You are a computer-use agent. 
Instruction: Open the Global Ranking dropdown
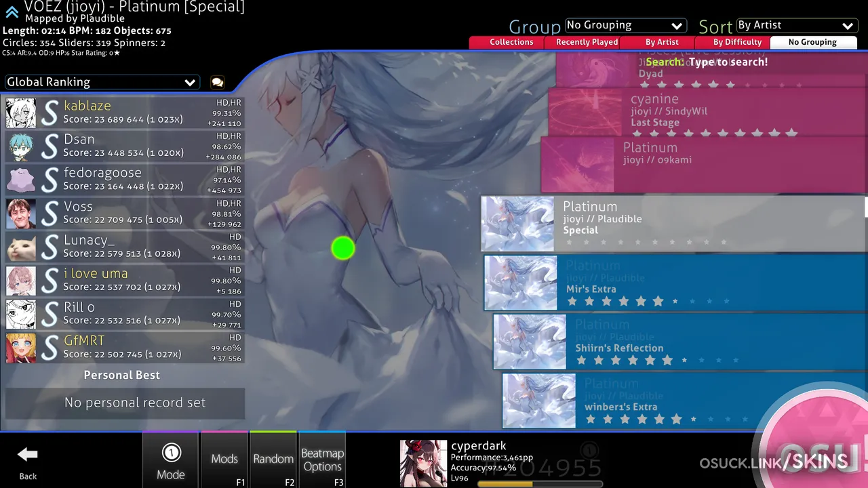point(102,82)
